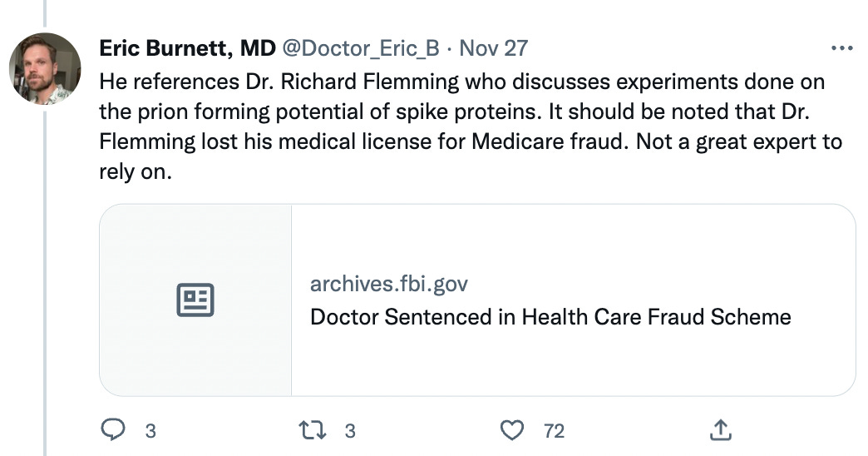Click the Nov 27 timestamp
This screenshot has width=868, height=456.
click(493, 48)
